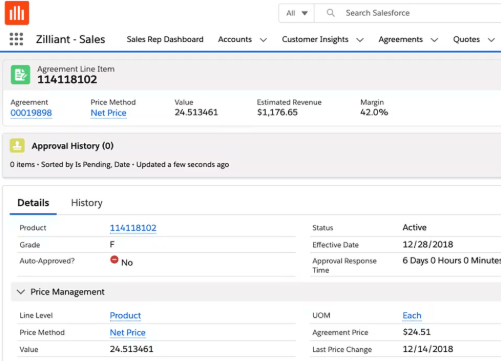Click the header Value 24.513461

(196, 112)
